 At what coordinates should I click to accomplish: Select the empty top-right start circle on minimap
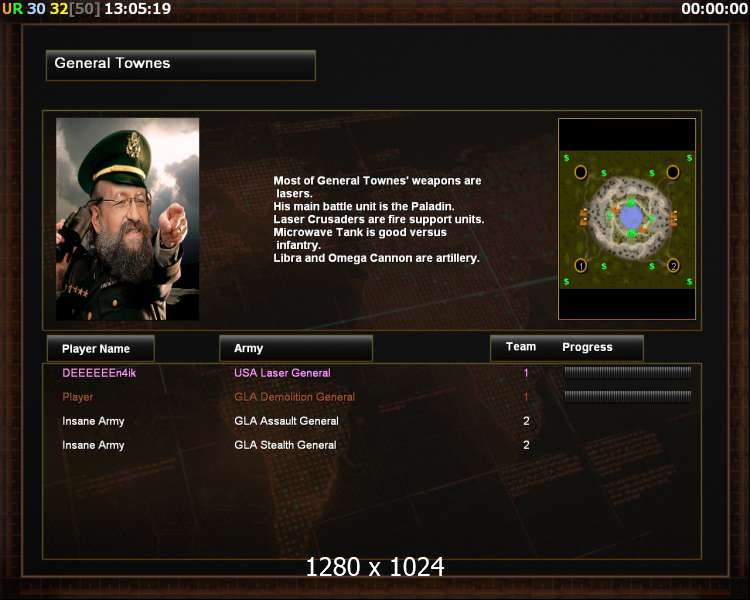[673, 172]
